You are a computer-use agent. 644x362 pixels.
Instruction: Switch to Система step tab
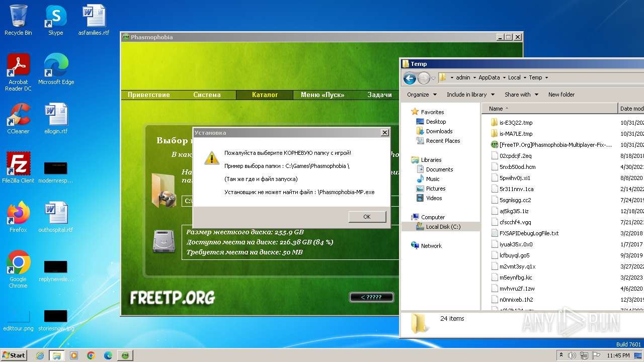pyautogui.click(x=207, y=95)
